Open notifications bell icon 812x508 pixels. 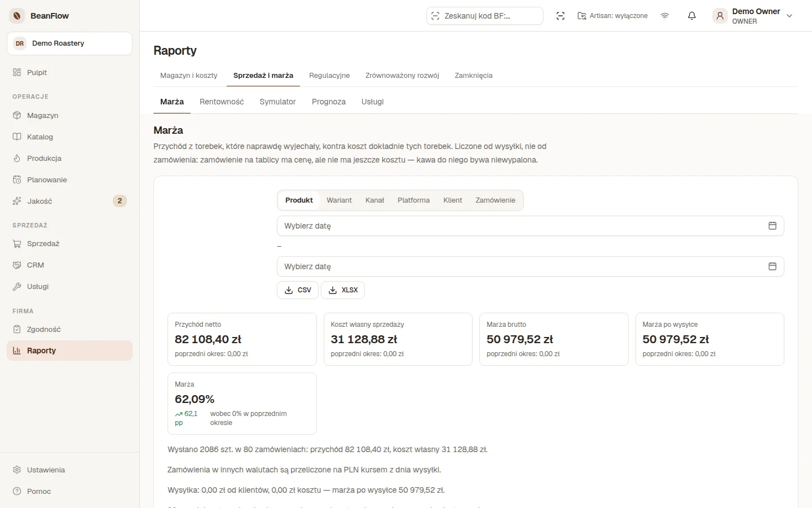coord(692,16)
